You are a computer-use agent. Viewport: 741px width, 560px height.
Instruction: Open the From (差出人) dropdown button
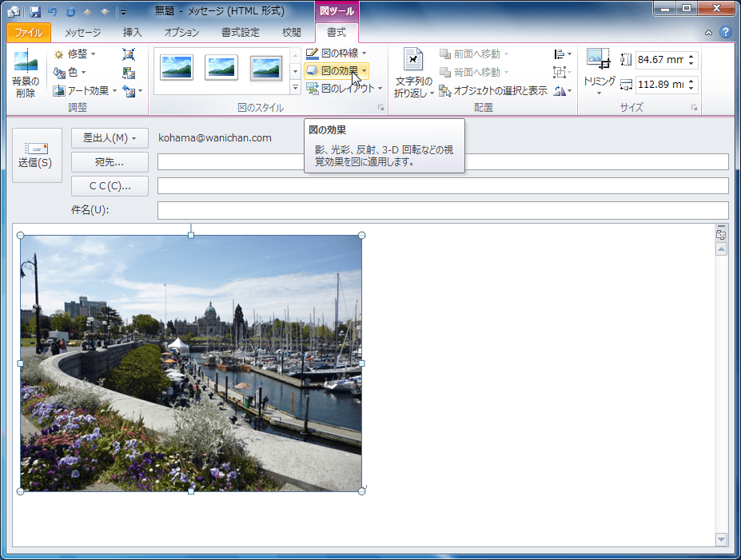tap(110, 138)
